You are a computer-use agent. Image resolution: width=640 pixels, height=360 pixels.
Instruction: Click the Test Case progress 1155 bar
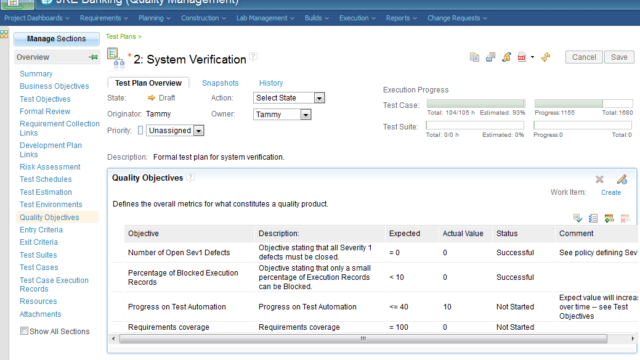[584, 104]
